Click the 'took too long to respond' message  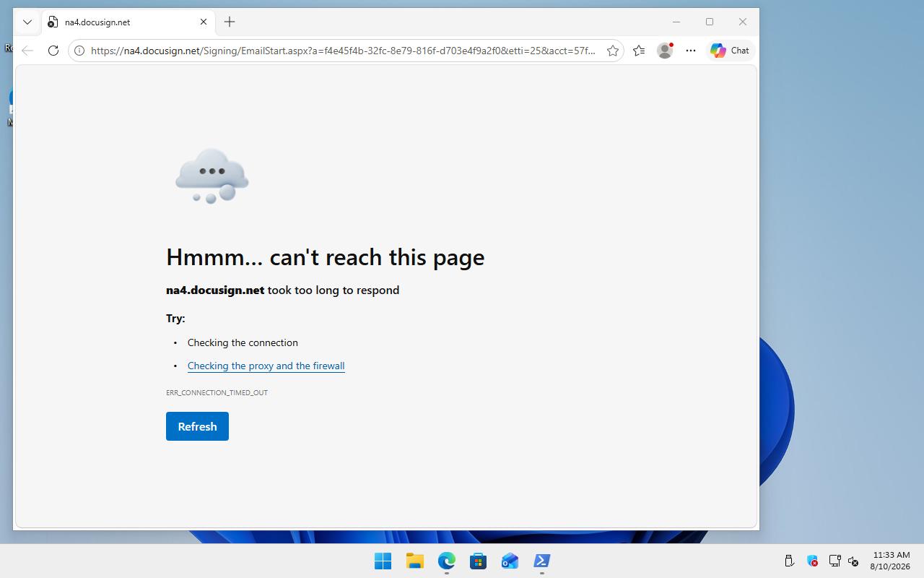point(334,290)
